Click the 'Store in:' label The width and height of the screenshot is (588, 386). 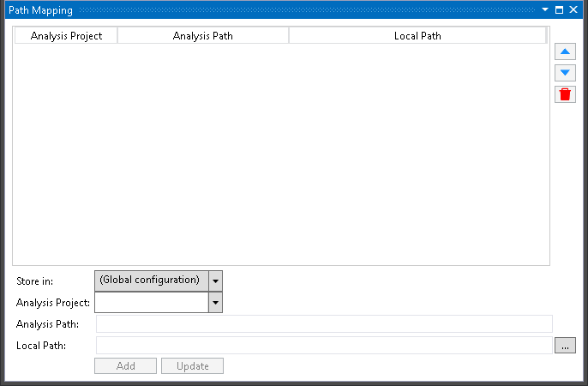point(34,281)
